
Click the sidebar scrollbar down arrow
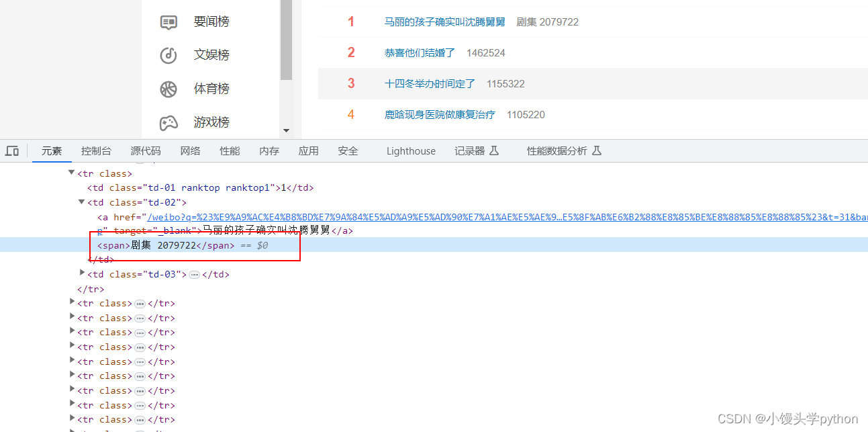[x=287, y=130]
